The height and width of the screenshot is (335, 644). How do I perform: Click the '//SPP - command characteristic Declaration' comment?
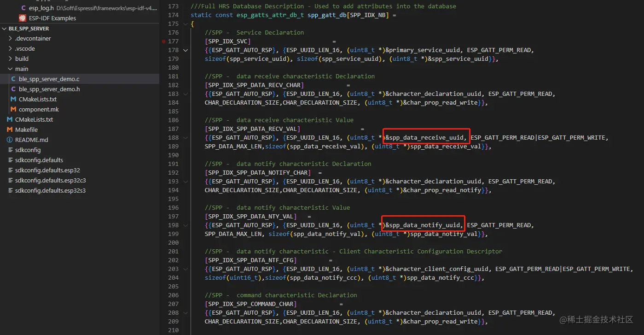[281, 295]
